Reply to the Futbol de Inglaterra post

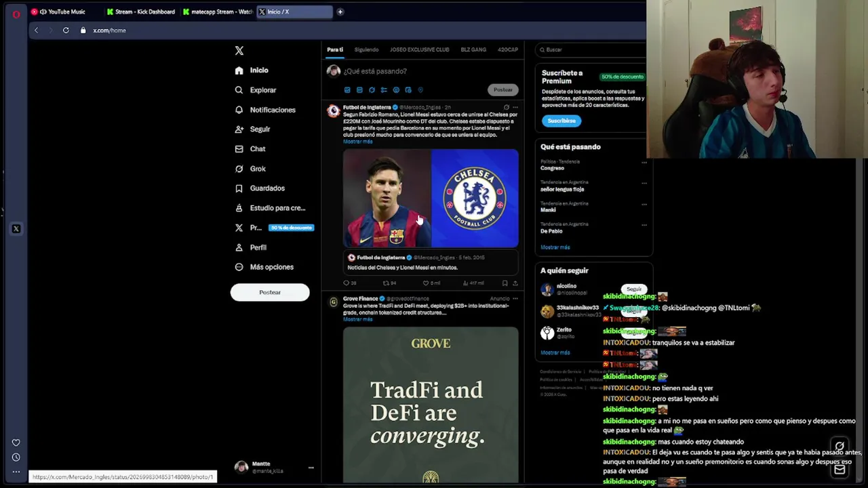349,283
